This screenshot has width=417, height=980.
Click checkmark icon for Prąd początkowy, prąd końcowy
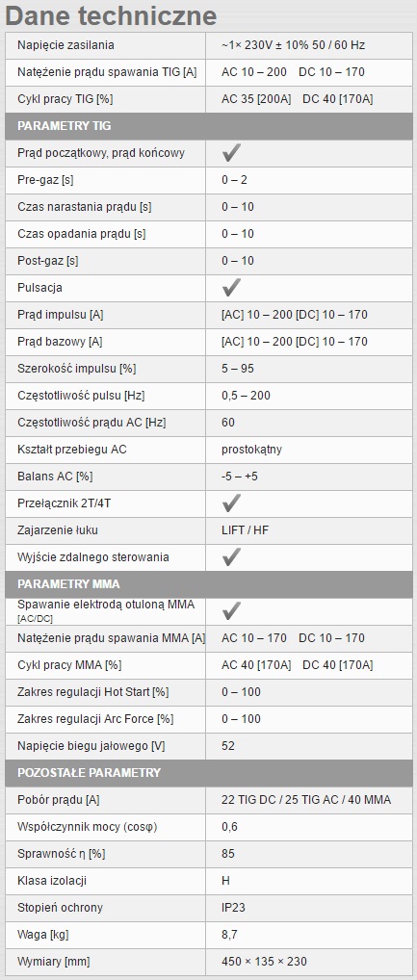(231, 152)
